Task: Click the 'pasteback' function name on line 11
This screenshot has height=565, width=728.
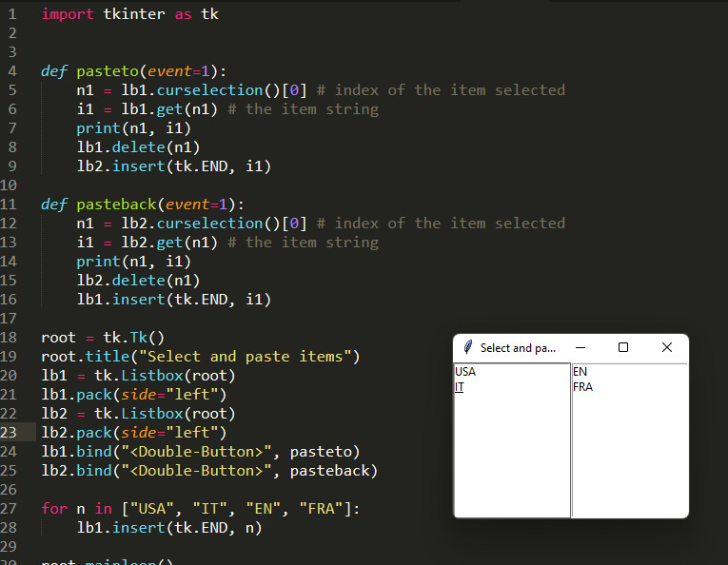Action: [116, 205]
